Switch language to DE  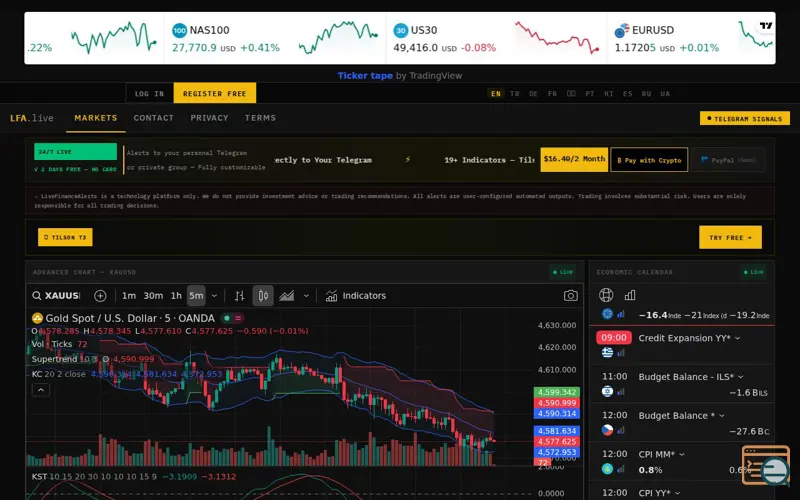point(534,93)
